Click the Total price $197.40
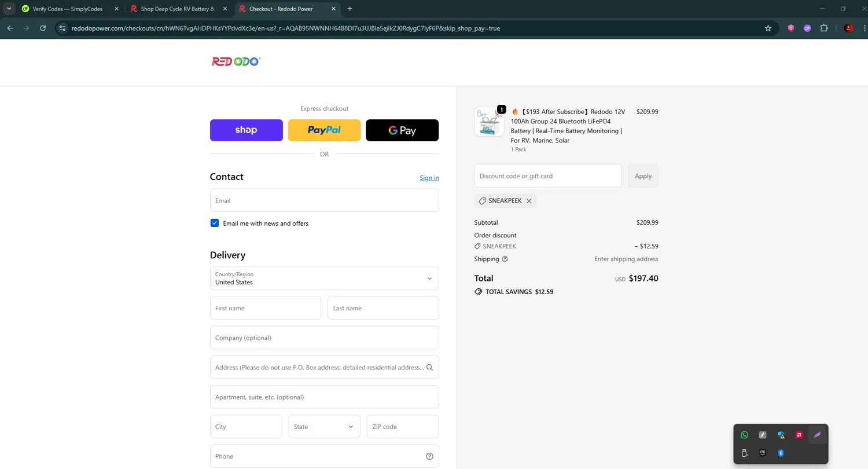The width and height of the screenshot is (868, 469). coord(643,279)
